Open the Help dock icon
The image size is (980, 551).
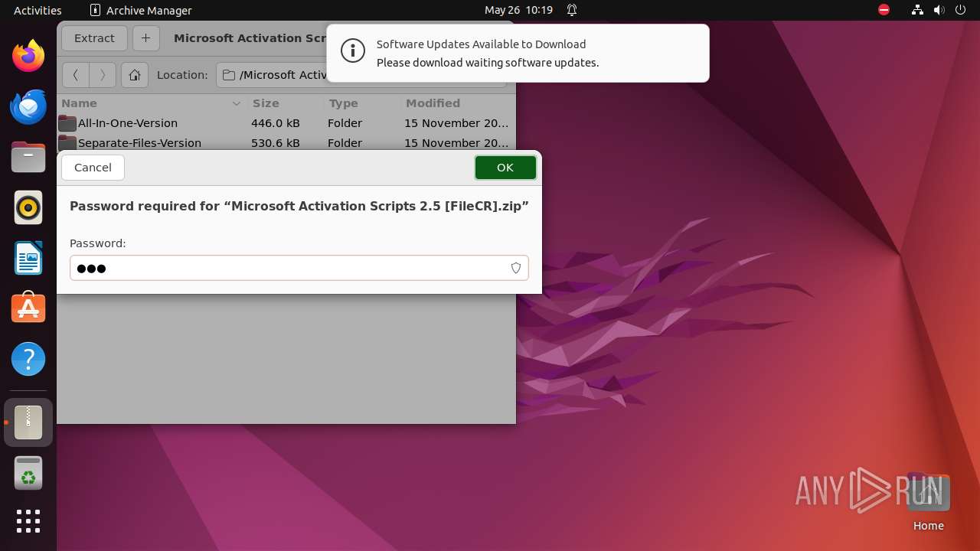pyautogui.click(x=28, y=359)
